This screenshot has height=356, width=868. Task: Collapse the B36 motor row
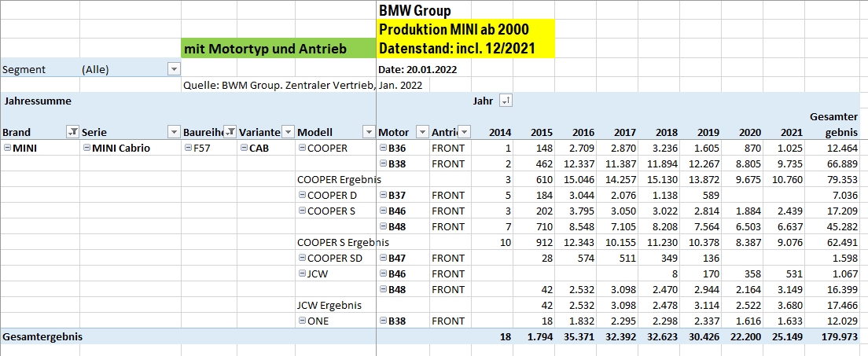click(x=383, y=149)
